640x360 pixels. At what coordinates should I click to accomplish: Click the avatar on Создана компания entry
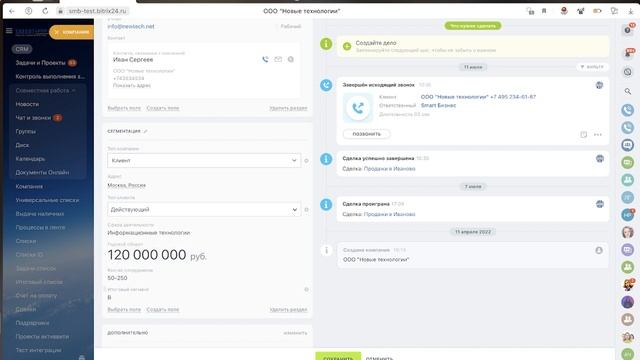point(599,250)
